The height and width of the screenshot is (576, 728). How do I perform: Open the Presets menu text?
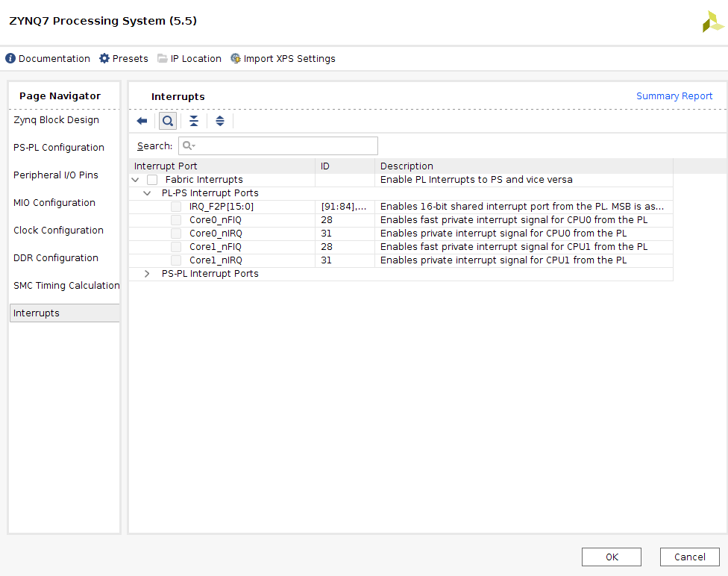[x=130, y=58]
